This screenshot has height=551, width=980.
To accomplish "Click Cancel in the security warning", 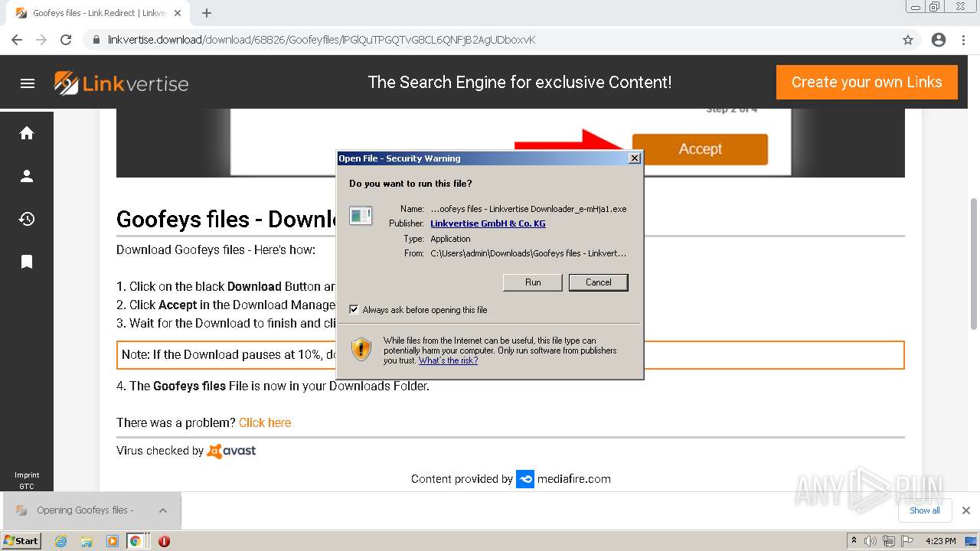I will click(x=599, y=282).
